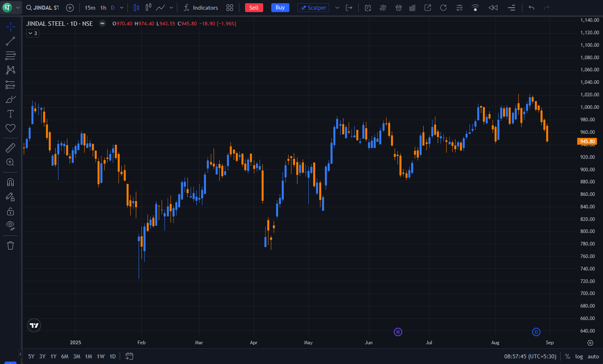Screen dimensions: 603x364
Task: Click the broker logo at top left
Action: [x=7, y=8]
